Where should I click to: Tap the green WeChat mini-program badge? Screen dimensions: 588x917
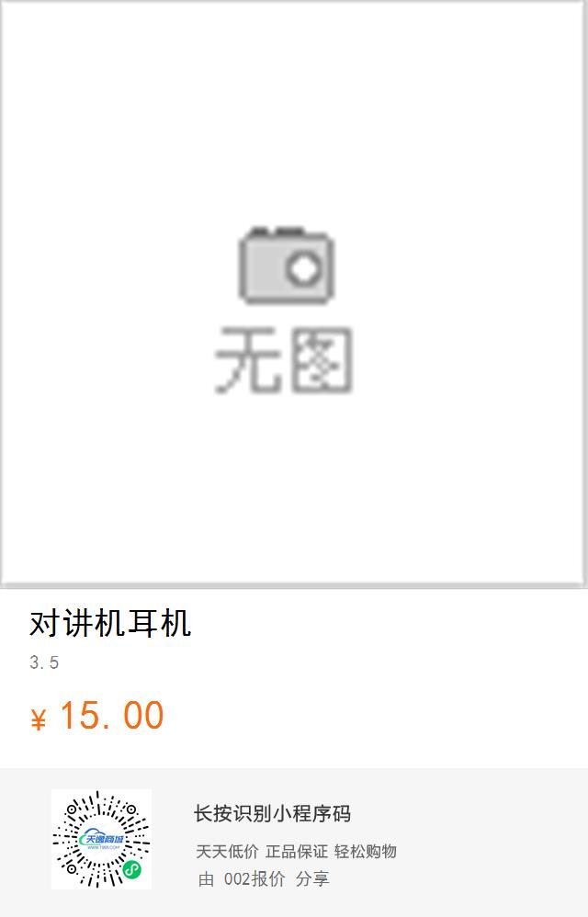point(132,869)
